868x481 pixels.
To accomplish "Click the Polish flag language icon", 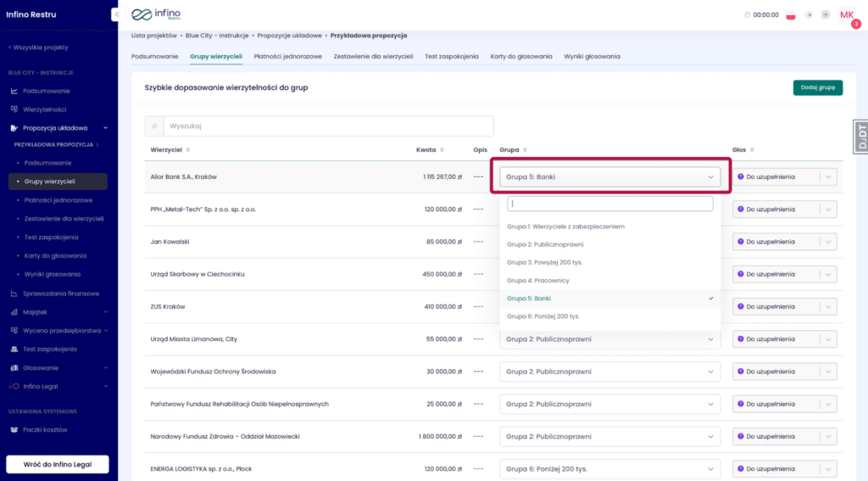I will [791, 15].
